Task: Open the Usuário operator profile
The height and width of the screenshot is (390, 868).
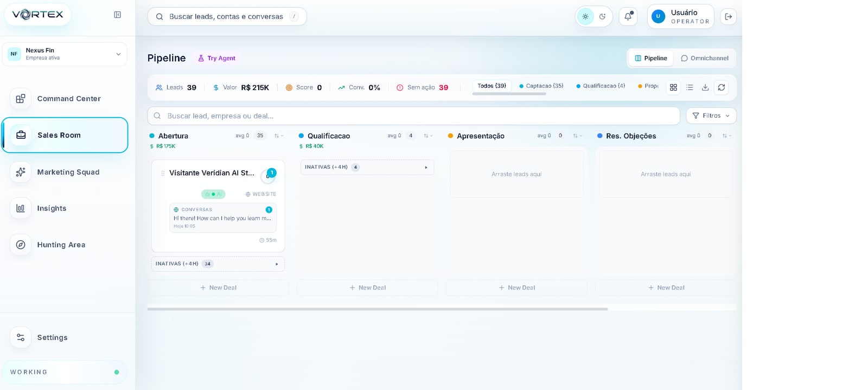Action: click(680, 16)
